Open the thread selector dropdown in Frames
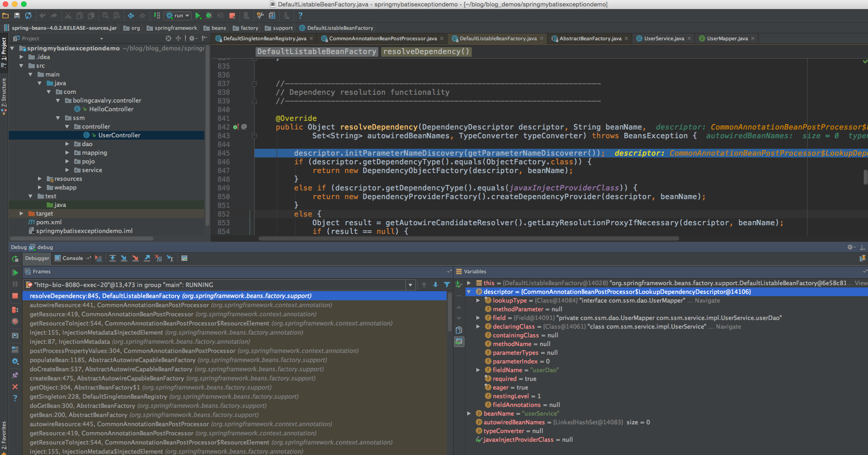 click(410, 285)
